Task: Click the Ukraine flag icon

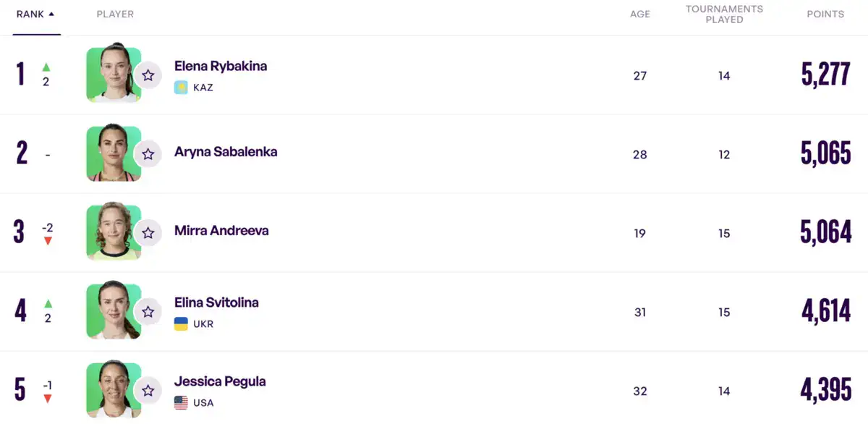Action: (x=181, y=324)
